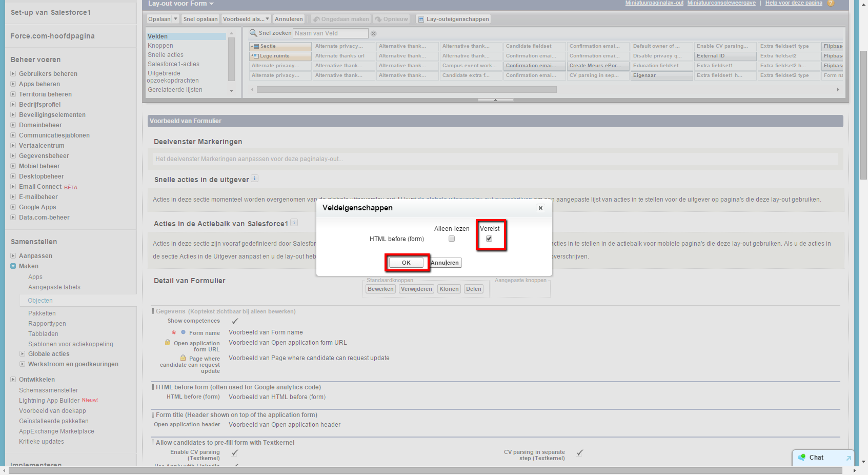Open the Chat widget icon
This screenshot has width=868, height=475.
802,457
